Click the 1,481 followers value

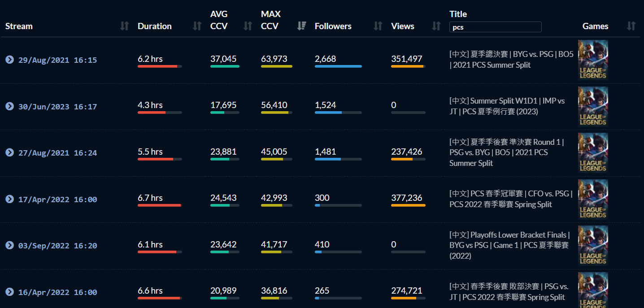point(326,152)
